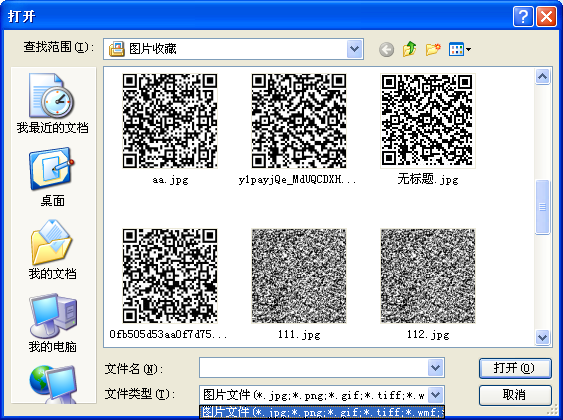
Task: Click the scroll down arrow of file list
Action: tap(542, 337)
